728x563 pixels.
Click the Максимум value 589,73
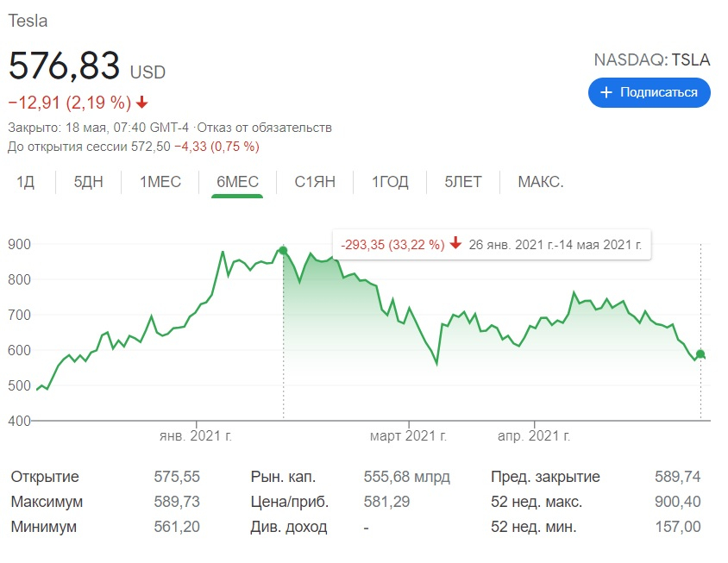(177, 502)
